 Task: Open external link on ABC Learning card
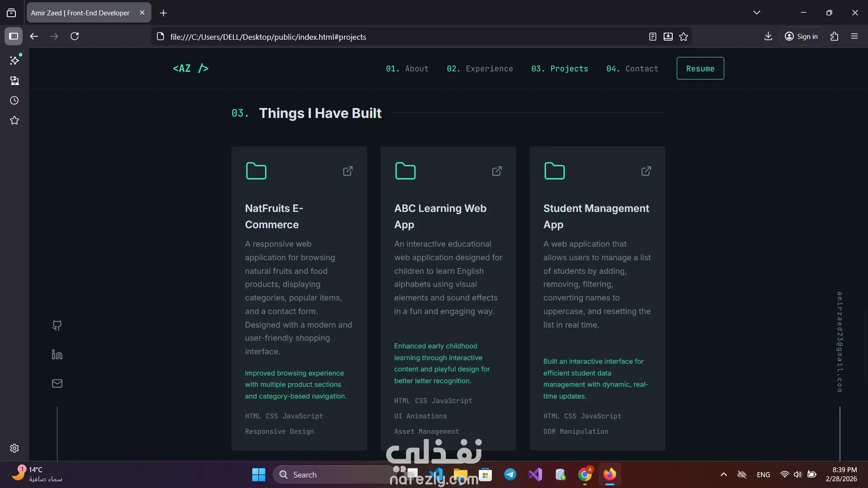pyautogui.click(x=497, y=171)
